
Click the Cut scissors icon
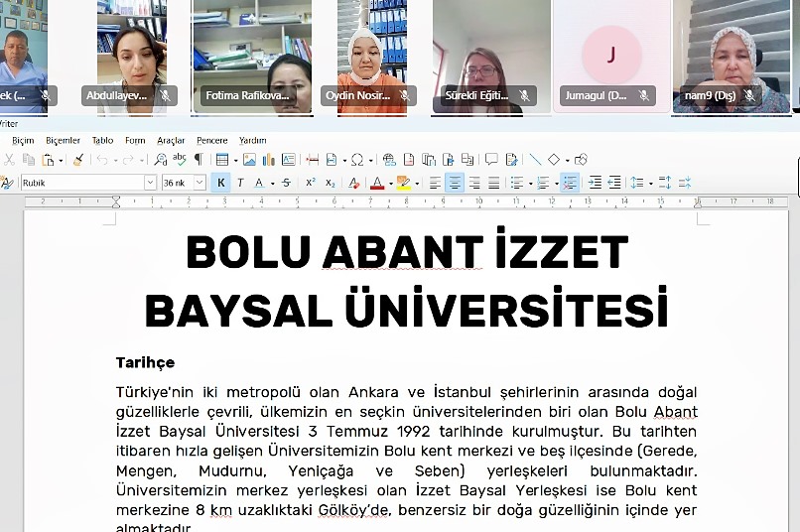coord(9,160)
